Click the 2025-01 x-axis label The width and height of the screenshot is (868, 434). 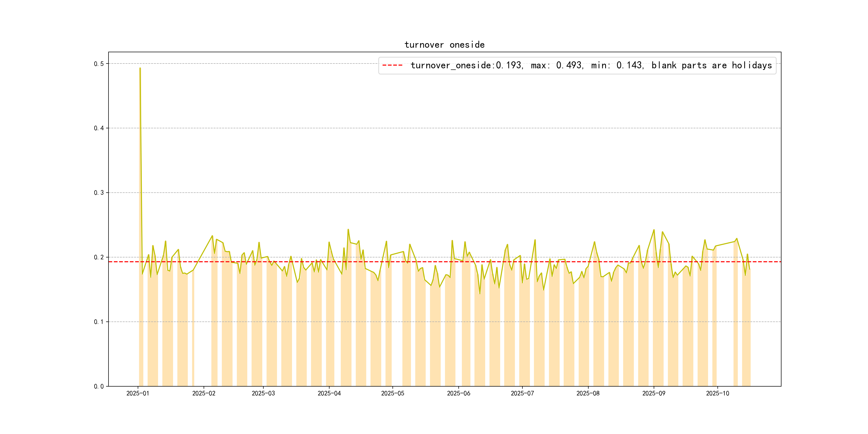[137, 393]
